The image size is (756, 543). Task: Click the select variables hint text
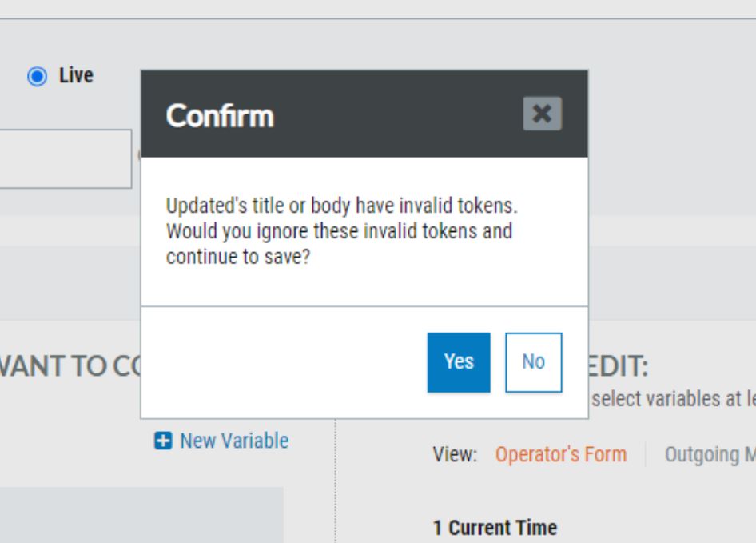click(x=674, y=399)
